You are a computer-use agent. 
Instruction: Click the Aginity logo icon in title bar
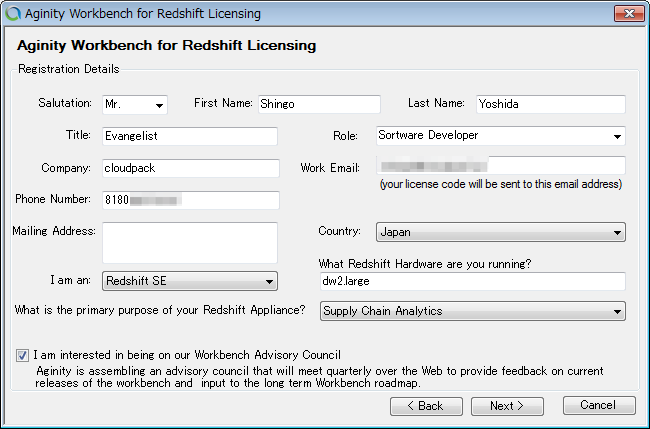[13, 14]
